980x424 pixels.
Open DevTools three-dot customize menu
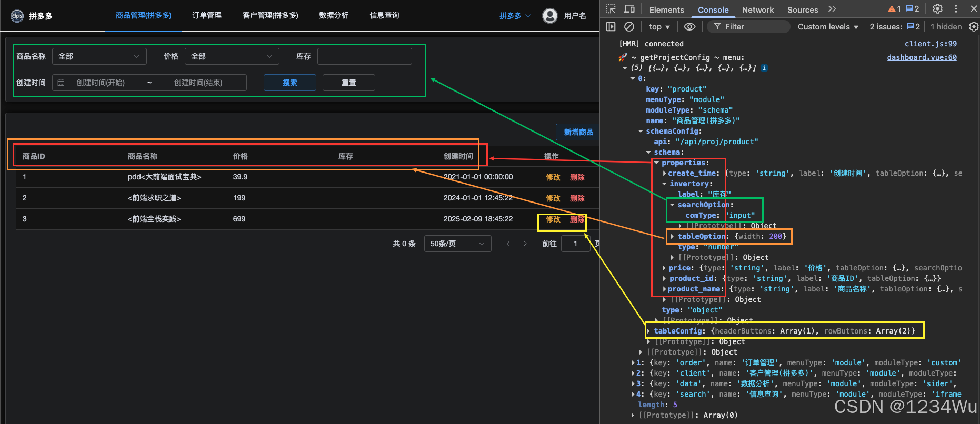pos(956,9)
